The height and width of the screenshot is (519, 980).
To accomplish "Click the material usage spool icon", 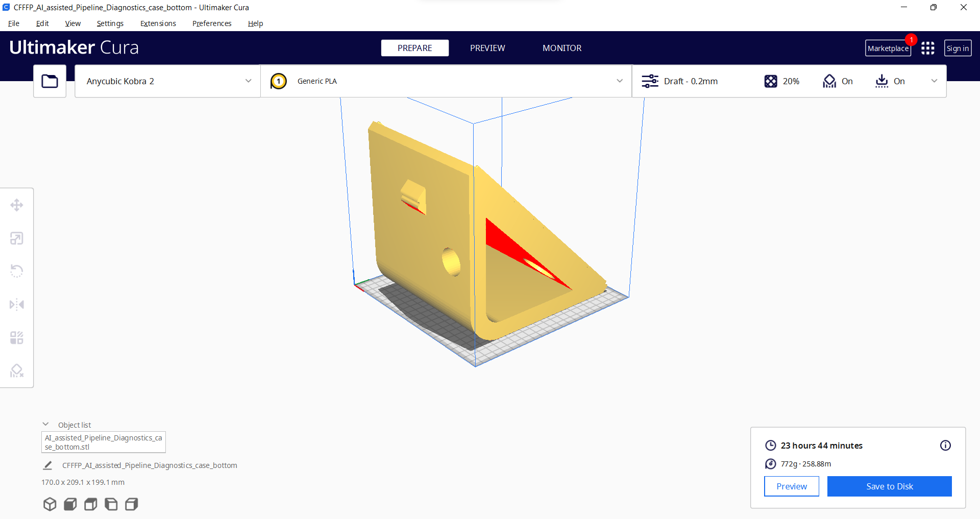I will click(770, 464).
